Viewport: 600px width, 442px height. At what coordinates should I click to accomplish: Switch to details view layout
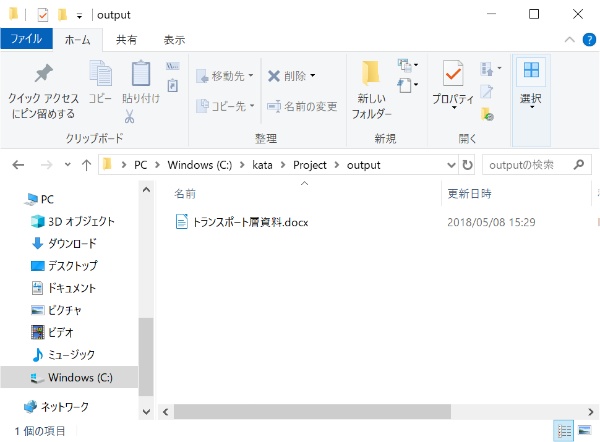click(x=564, y=431)
